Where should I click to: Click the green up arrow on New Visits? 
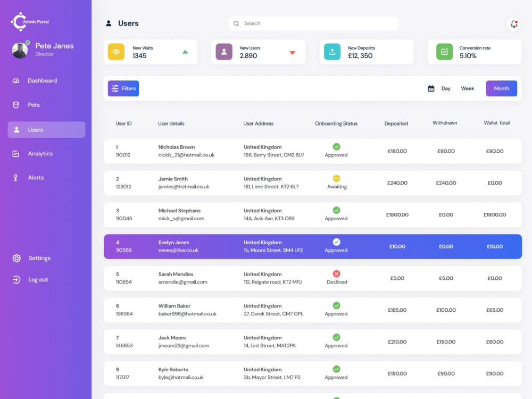[x=185, y=52]
